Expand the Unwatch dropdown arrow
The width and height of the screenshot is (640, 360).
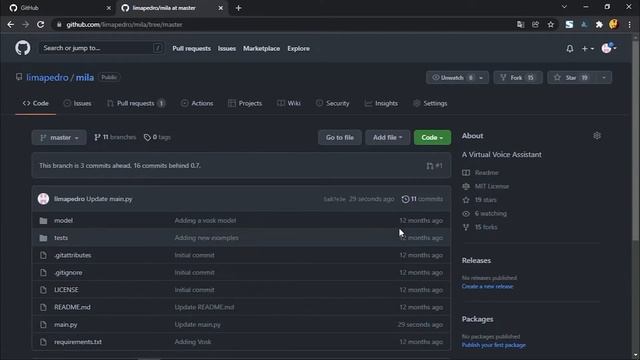tap(481, 78)
